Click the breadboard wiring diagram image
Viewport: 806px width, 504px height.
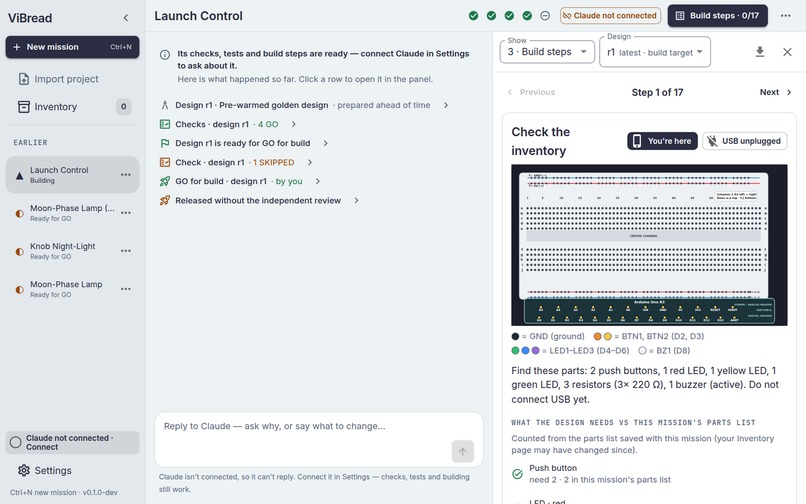point(649,245)
